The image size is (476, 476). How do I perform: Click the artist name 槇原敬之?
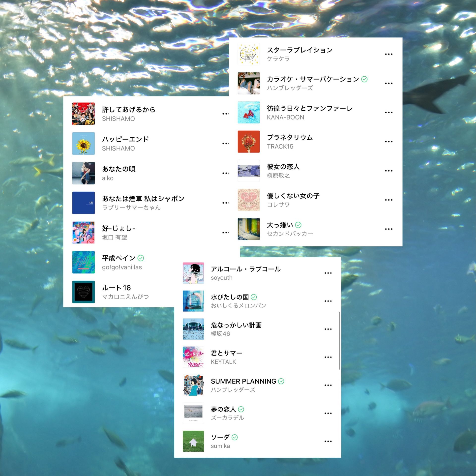pyautogui.click(x=278, y=176)
